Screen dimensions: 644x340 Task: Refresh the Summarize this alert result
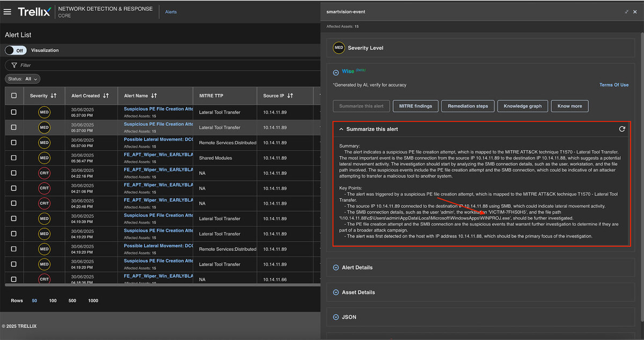coord(622,129)
